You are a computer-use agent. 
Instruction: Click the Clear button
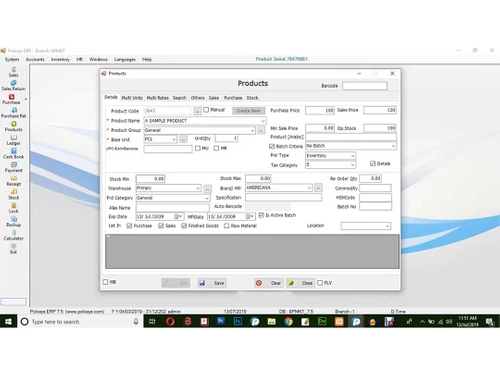coord(269,283)
